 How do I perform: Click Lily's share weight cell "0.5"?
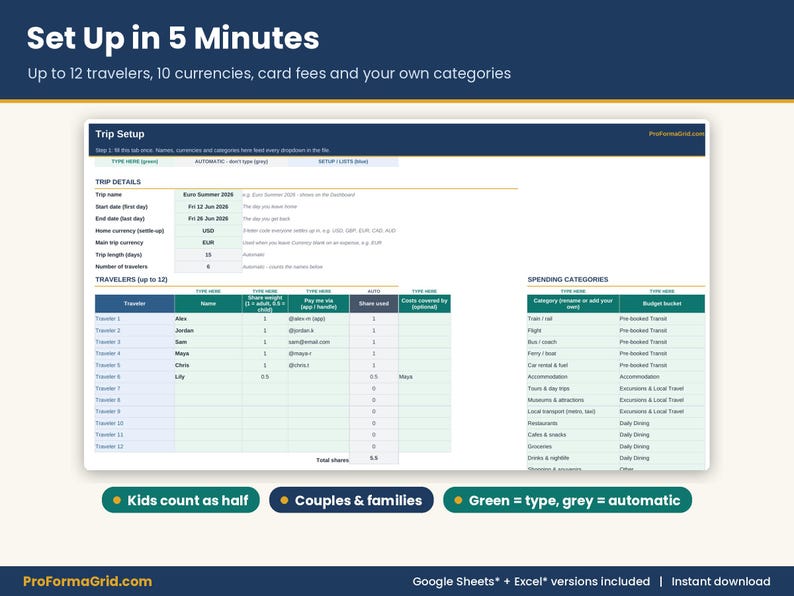(x=265, y=377)
